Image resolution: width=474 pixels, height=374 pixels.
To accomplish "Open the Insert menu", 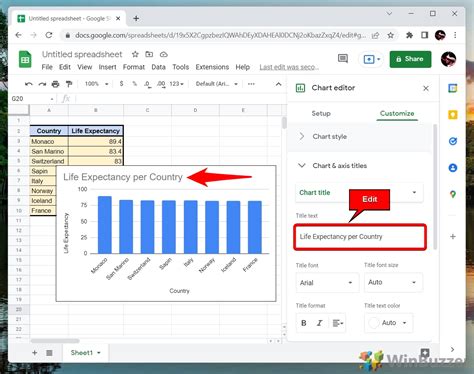I will (107, 67).
